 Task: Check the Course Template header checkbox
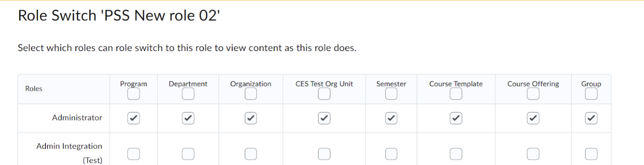pyautogui.click(x=456, y=94)
